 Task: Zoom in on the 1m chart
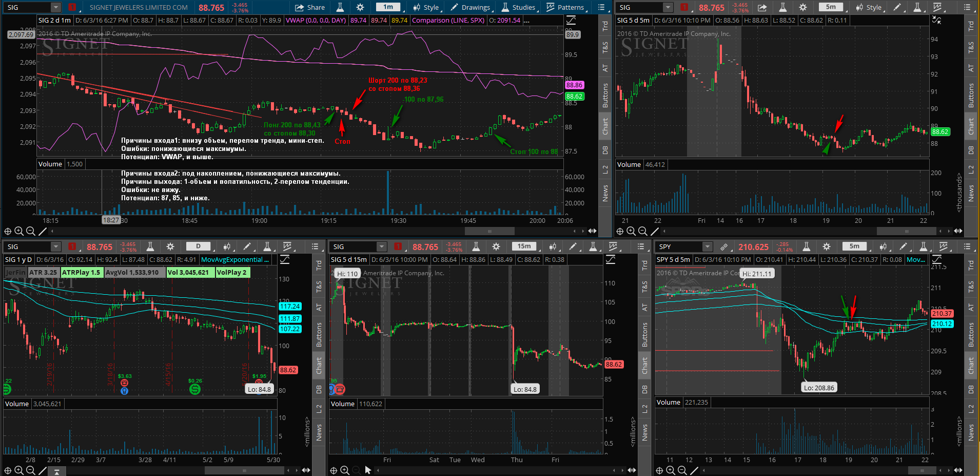click(x=19, y=231)
